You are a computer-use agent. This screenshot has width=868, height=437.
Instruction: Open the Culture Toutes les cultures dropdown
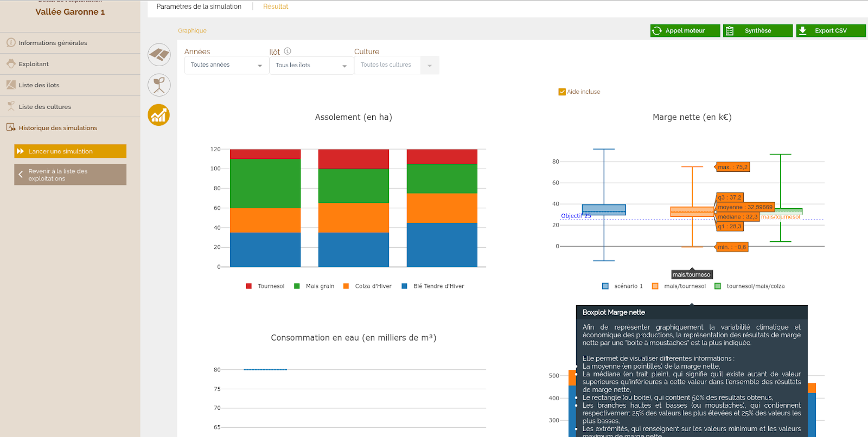click(x=397, y=65)
